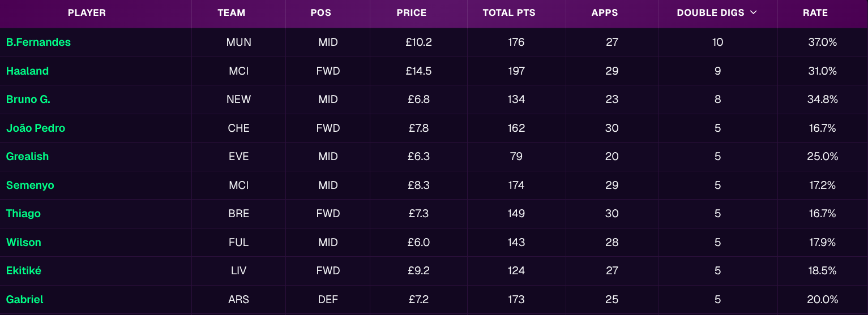Click Grealish player name
868x315 pixels.
click(x=27, y=157)
